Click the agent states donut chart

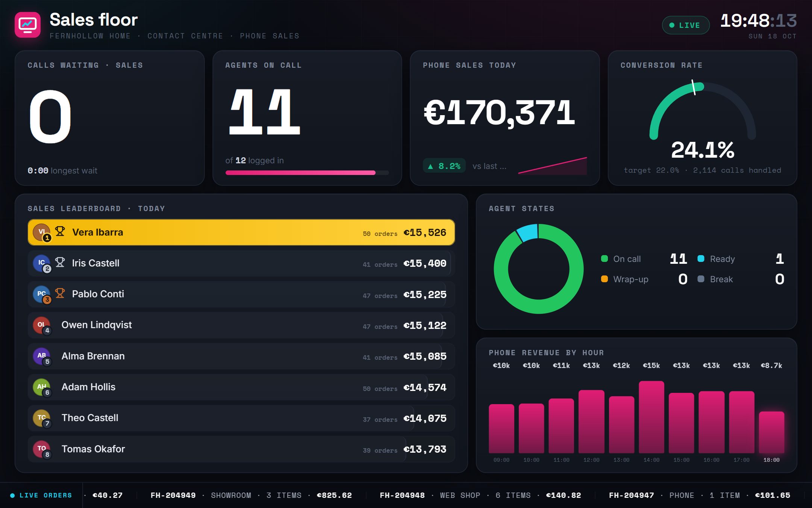coord(539,269)
